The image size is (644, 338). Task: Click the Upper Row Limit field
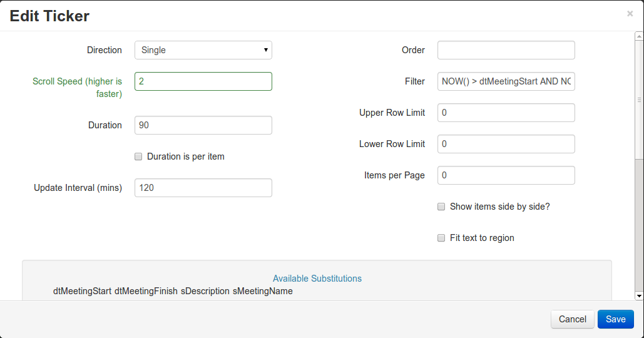(506, 113)
